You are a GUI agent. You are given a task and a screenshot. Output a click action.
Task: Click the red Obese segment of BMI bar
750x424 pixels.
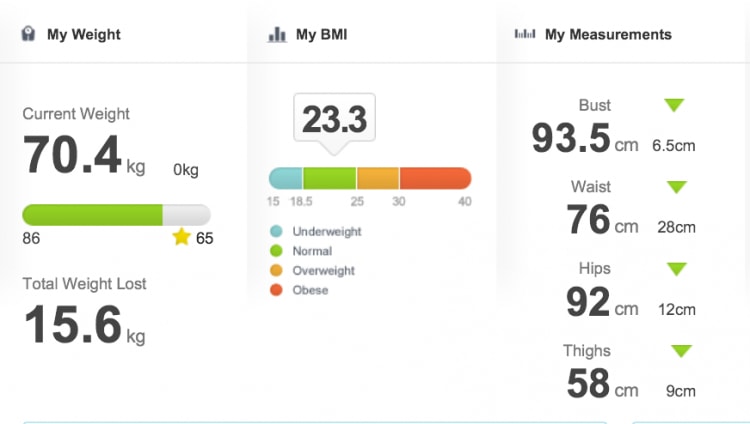(435, 178)
